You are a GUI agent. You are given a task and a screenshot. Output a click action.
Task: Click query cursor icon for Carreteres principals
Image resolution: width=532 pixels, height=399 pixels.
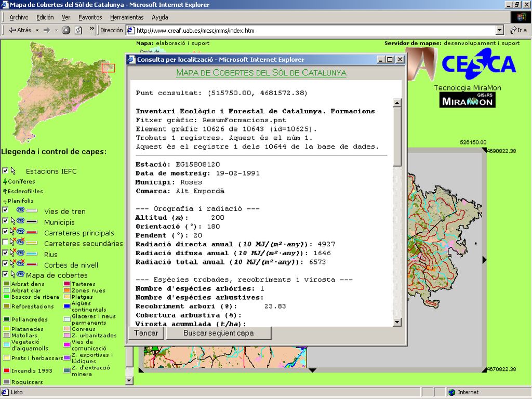pyautogui.click(x=13, y=231)
